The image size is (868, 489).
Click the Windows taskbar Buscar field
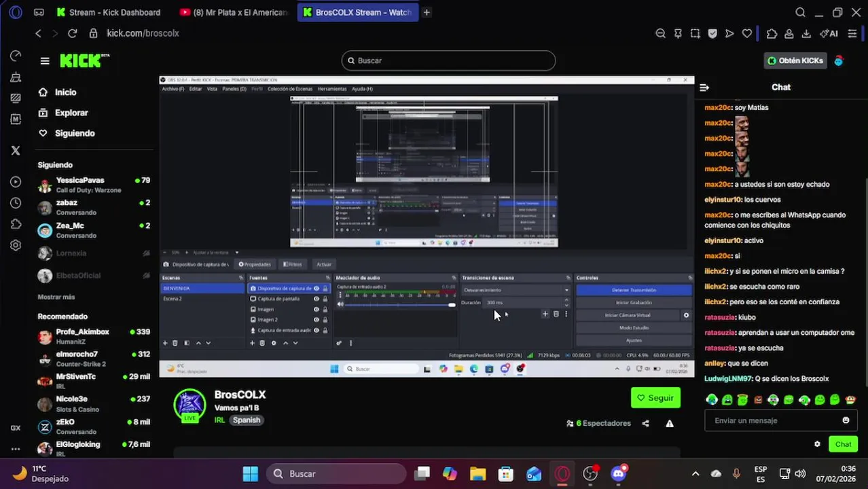point(336,473)
